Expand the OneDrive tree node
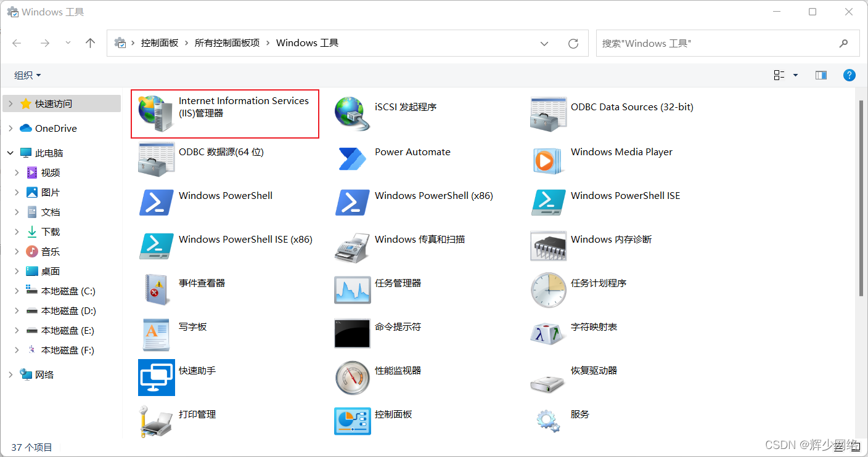The width and height of the screenshot is (868, 457). click(10, 129)
